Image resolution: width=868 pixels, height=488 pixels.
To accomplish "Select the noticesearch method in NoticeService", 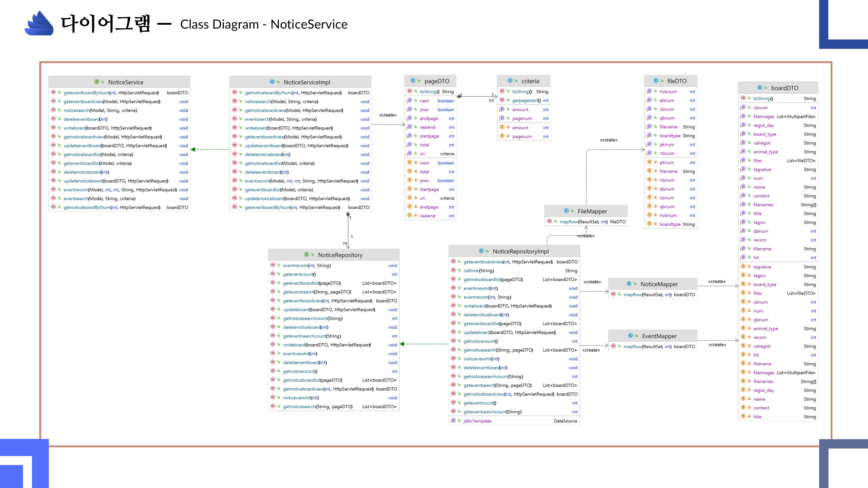I will (x=77, y=110).
